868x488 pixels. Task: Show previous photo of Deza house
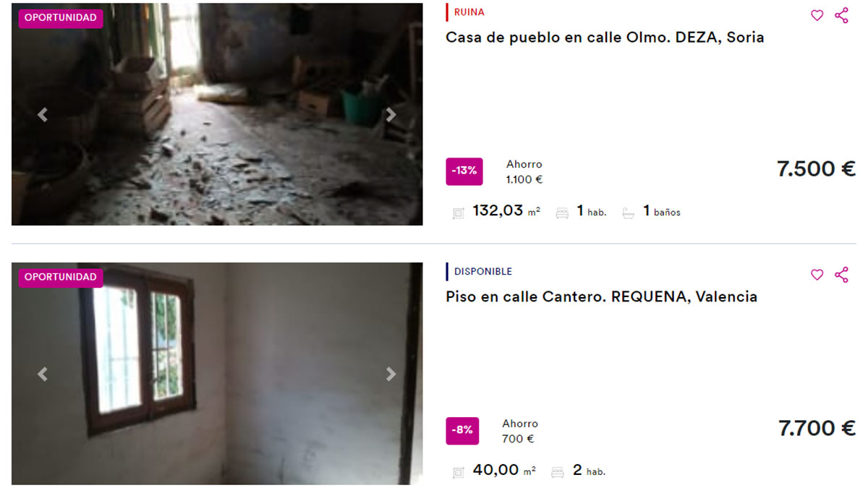(43, 114)
